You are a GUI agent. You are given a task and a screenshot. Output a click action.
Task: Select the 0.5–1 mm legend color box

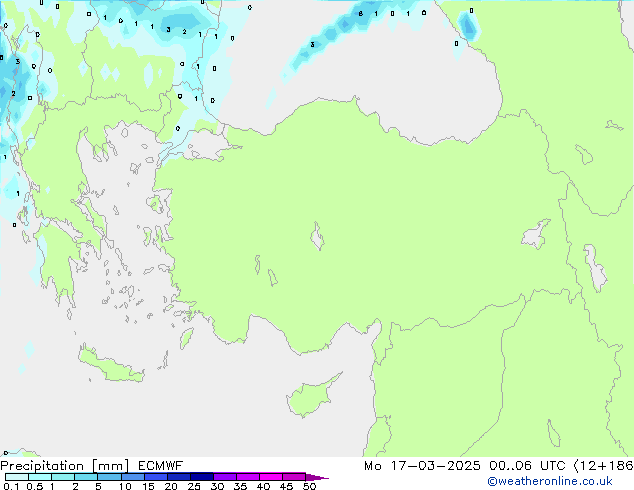point(40,477)
